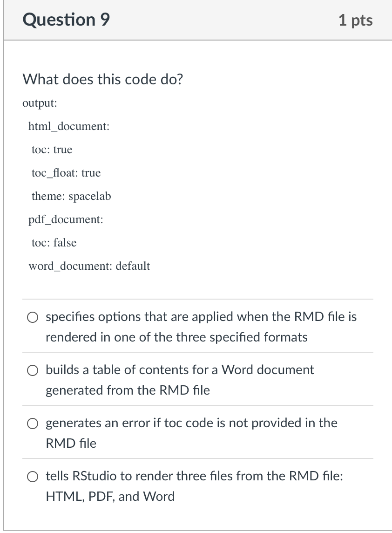Click the 'html_document:' code line
This screenshot has height=533, width=392.
pos(68,127)
